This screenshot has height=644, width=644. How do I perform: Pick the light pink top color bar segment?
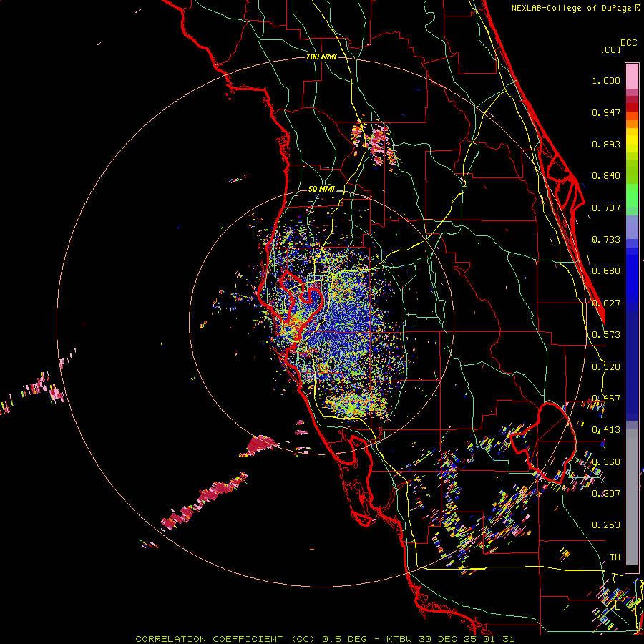[x=632, y=77]
